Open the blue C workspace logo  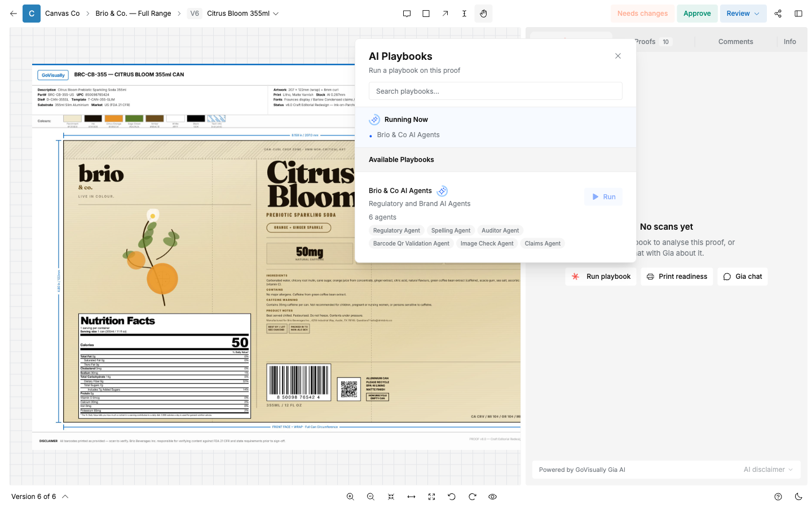point(32,14)
